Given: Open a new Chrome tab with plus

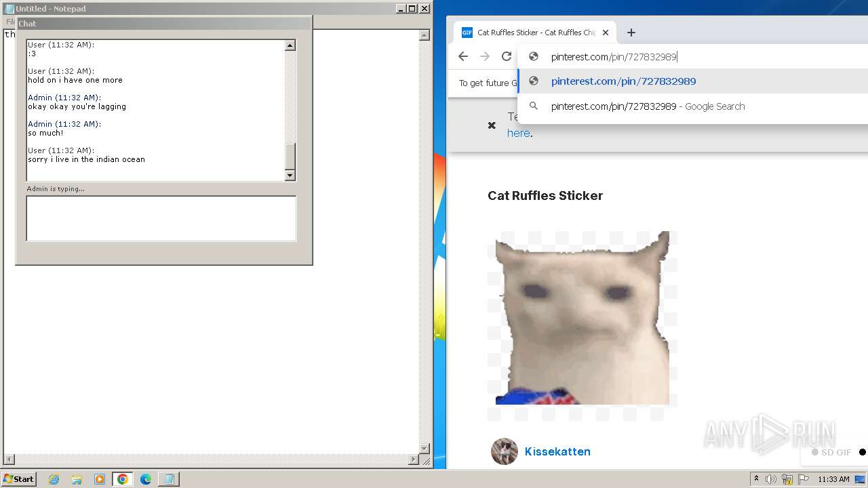Looking at the screenshot, I should (631, 33).
